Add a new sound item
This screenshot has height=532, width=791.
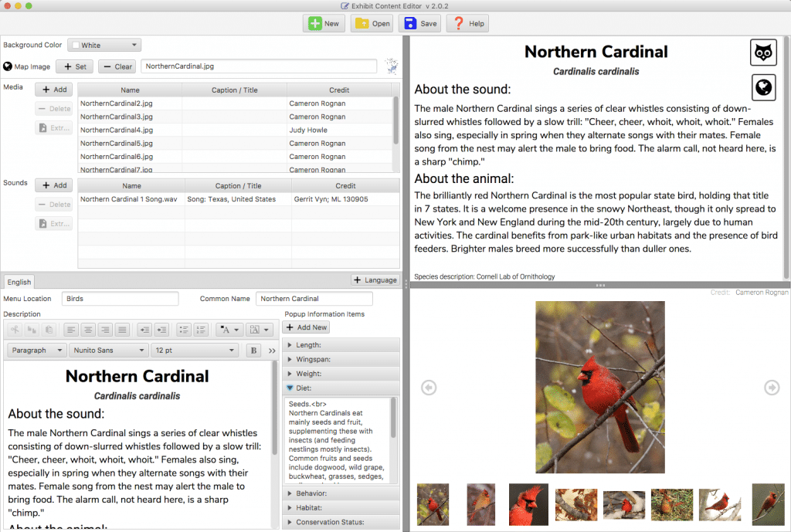[x=54, y=185]
